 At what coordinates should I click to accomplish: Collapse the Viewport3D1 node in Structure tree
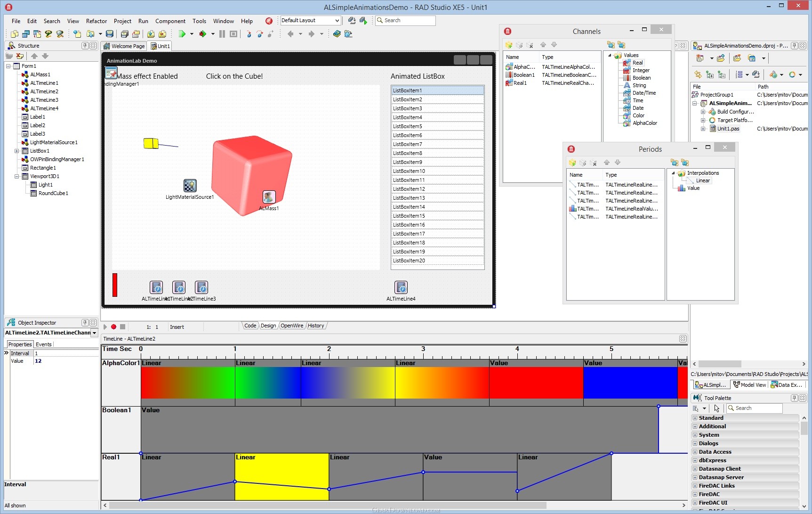tap(17, 176)
